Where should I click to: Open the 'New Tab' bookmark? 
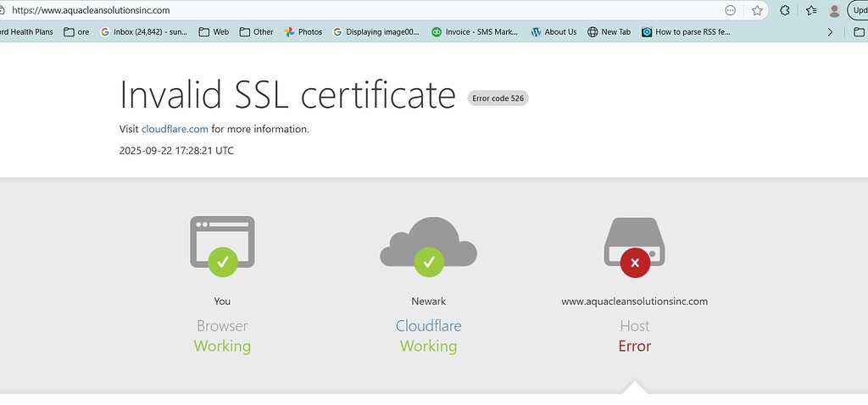pyautogui.click(x=609, y=32)
